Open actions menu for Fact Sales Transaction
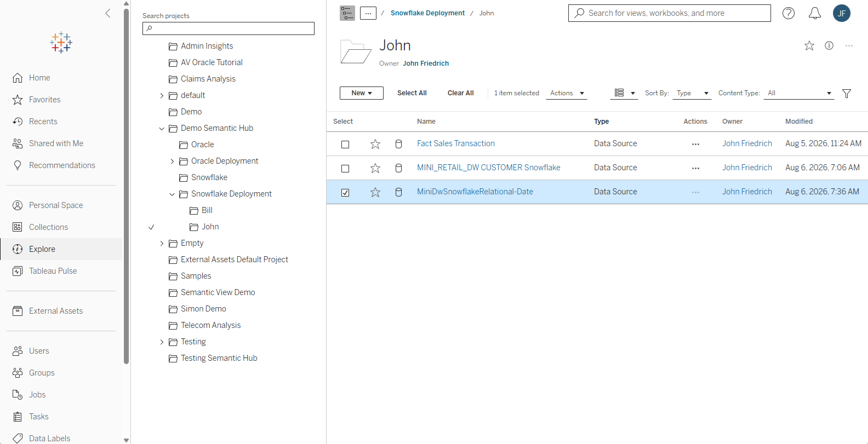Screen dimensions: 868x444 tap(695, 145)
